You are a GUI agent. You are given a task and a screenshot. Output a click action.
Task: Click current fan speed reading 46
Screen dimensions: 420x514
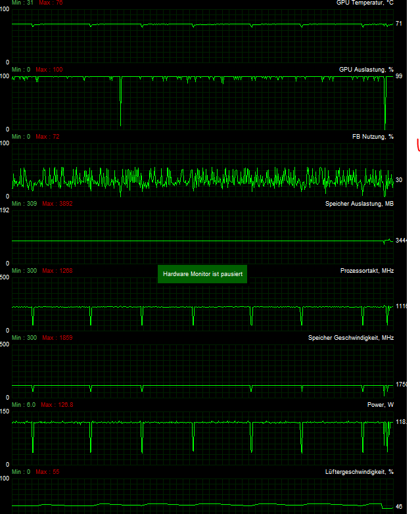click(399, 507)
